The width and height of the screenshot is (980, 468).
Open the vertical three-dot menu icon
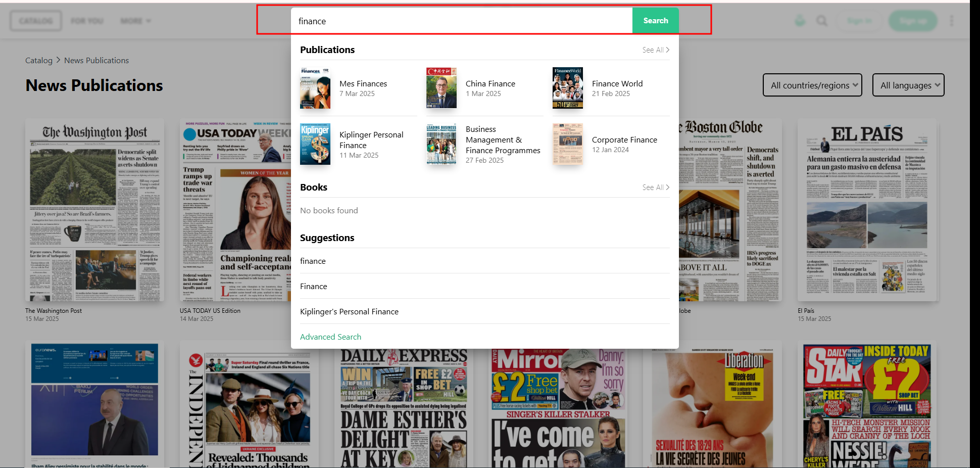[952, 21]
